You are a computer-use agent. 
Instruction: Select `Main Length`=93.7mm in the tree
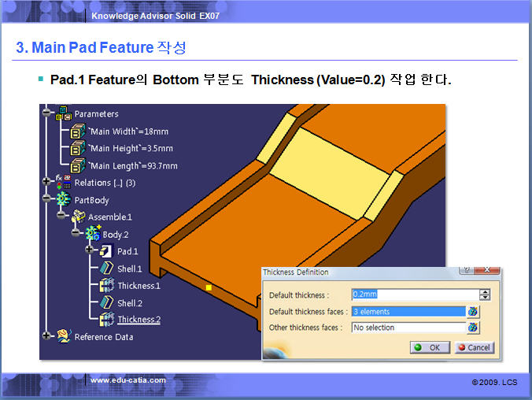[133, 165]
